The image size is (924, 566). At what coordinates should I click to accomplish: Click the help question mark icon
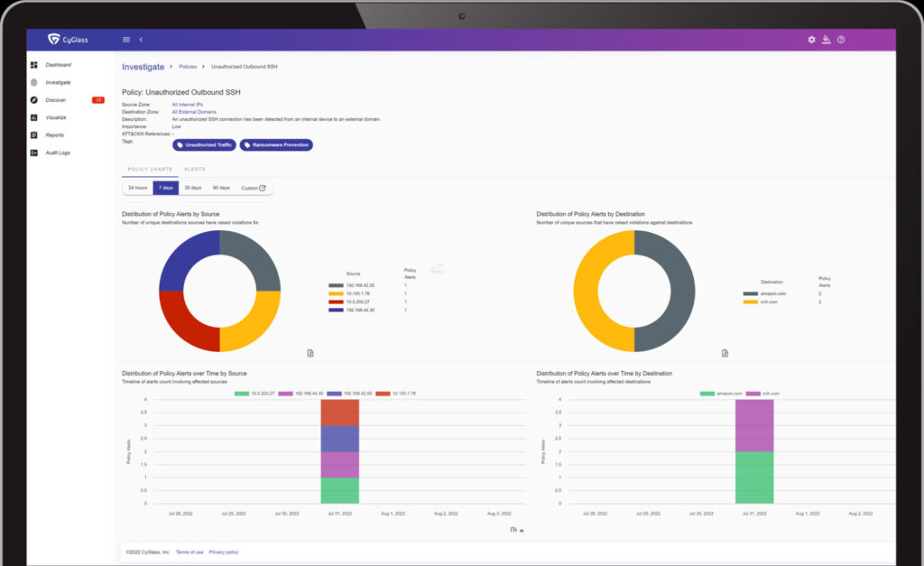coord(841,40)
